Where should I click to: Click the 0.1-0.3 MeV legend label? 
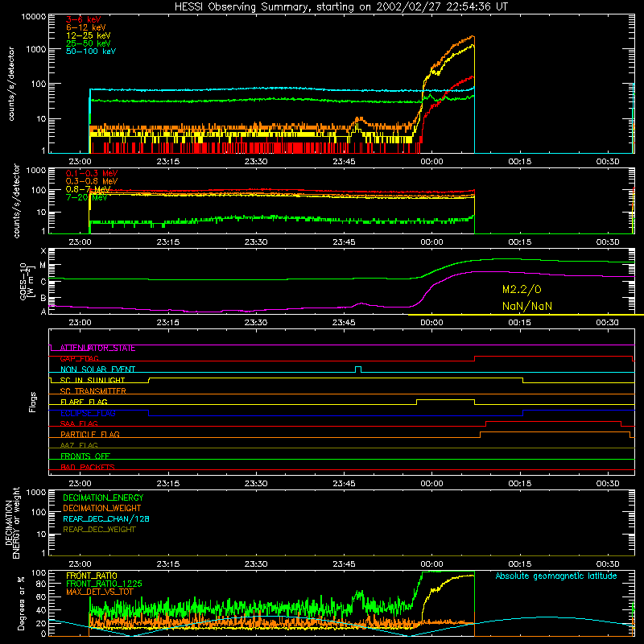(x=92, y=173)
